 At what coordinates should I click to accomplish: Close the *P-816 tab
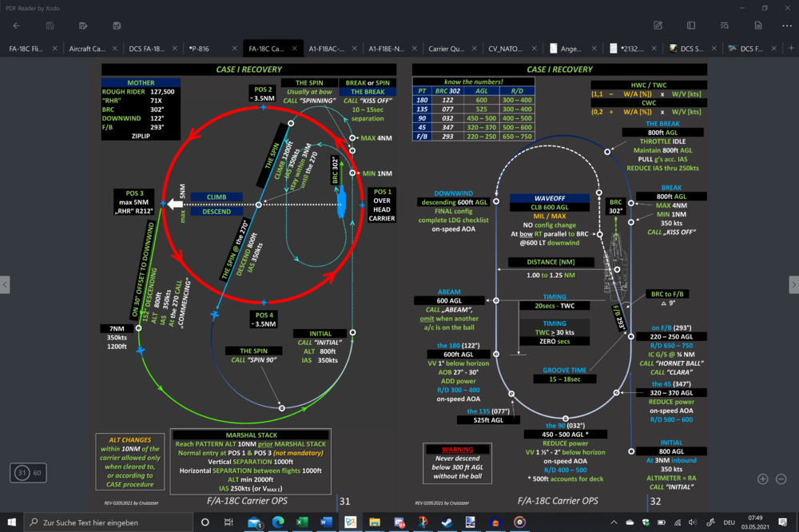234,49
